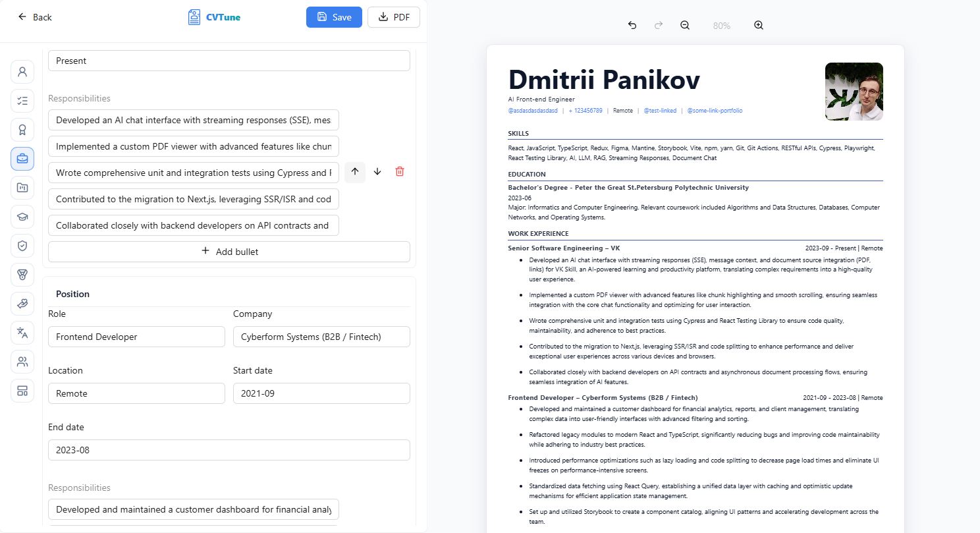
Task: Click the Save button
Action: coord(334,17)
